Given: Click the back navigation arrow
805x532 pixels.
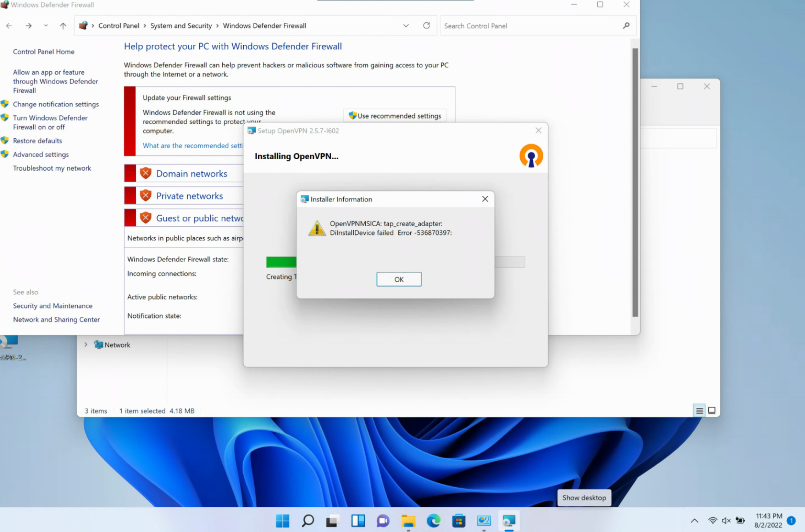Looking at the screenshot, I should coord(9,26).
